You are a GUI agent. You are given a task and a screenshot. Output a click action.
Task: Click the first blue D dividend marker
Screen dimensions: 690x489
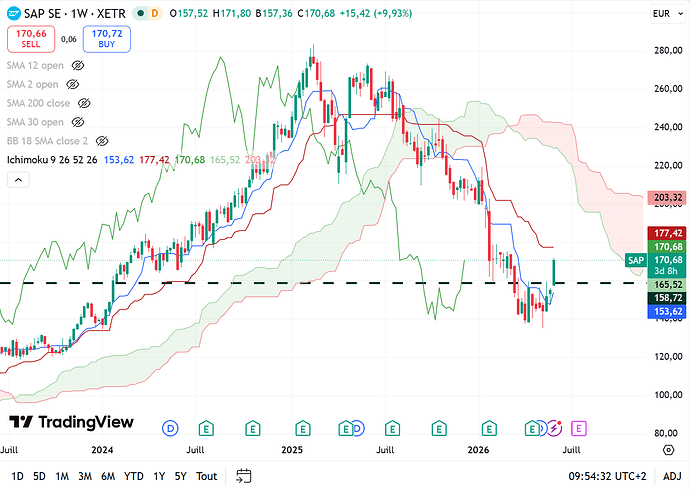pyautogui.click(x=170, y=428)
